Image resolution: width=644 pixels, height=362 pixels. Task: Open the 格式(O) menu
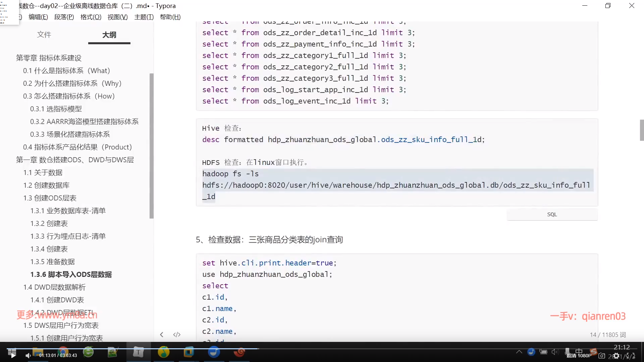91,17
